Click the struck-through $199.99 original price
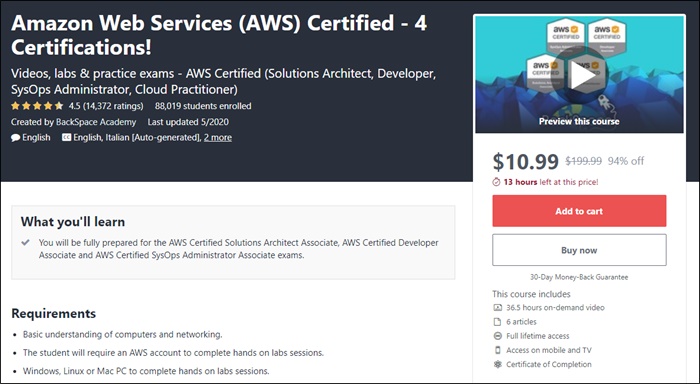Viewport: 700px width, 384px height. click(583, 161)
